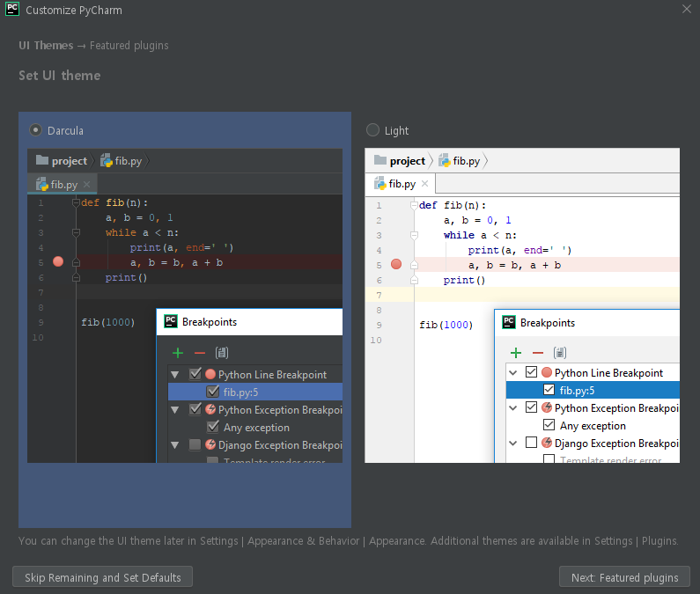Close fib.py tab in Light preview
Screen dimensions: 700x594
(x=424, y=183)
